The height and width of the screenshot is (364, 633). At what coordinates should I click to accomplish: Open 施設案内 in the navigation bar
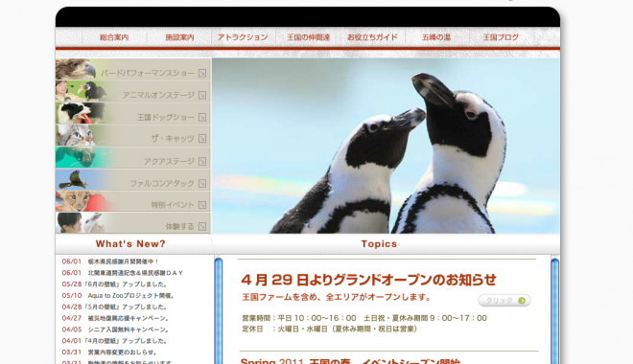click(179, 37)
